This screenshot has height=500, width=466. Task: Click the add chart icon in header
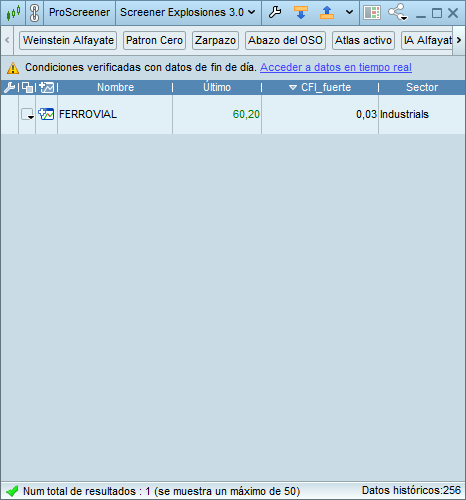coord(46,88)
